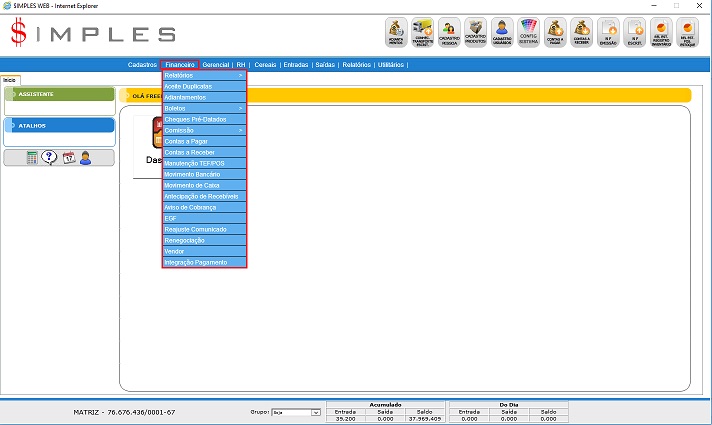Expand the Relatórios submenu in Financeiro

(204, 76)
